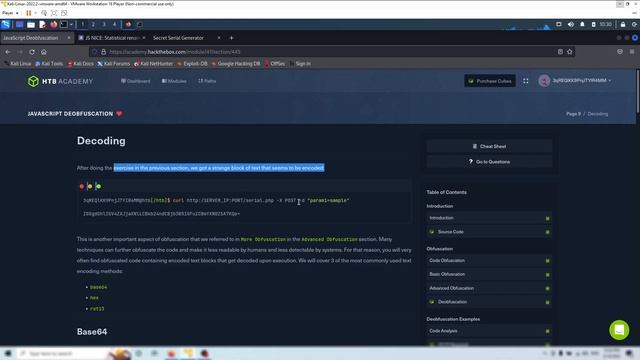Open the terminal emulator icon in Kali panel
Image resolution: width=640 pixels, height=360 pixels.
[x=64, y=24]
